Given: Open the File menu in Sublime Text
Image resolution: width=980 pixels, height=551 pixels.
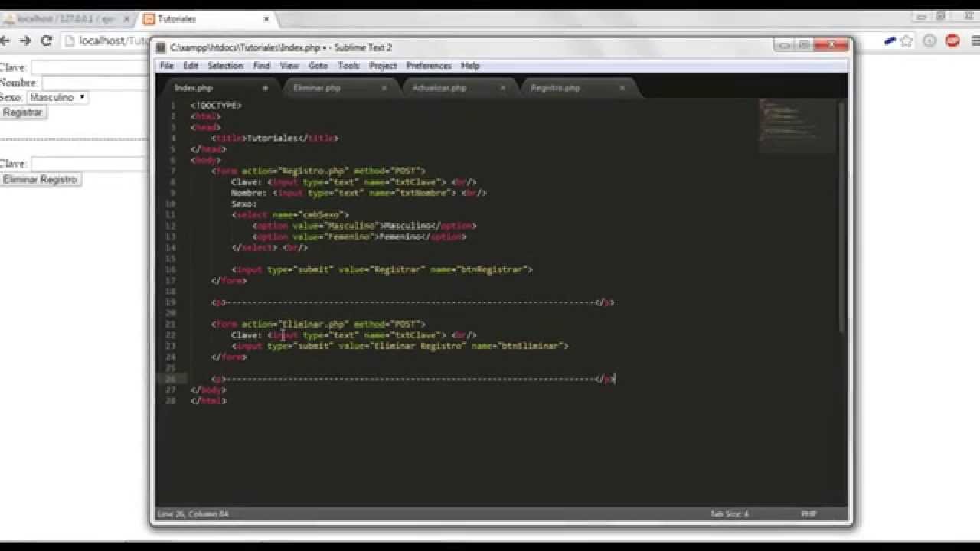Looking at the screenshot, I should [166, 66].
